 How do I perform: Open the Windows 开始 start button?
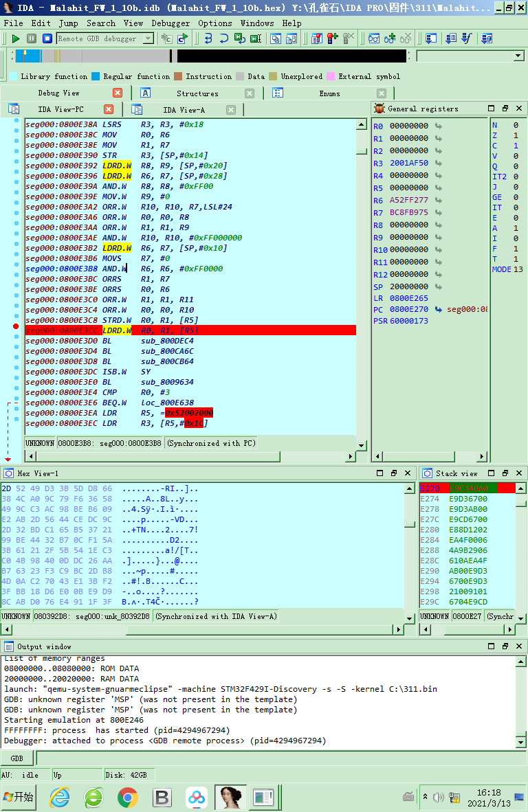tap(18, 797)
